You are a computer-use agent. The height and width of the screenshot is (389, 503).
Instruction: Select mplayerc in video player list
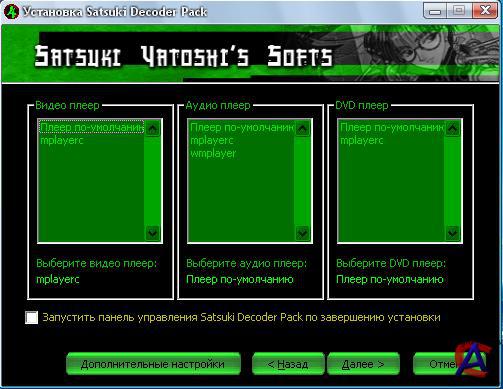tap(62, 140)
